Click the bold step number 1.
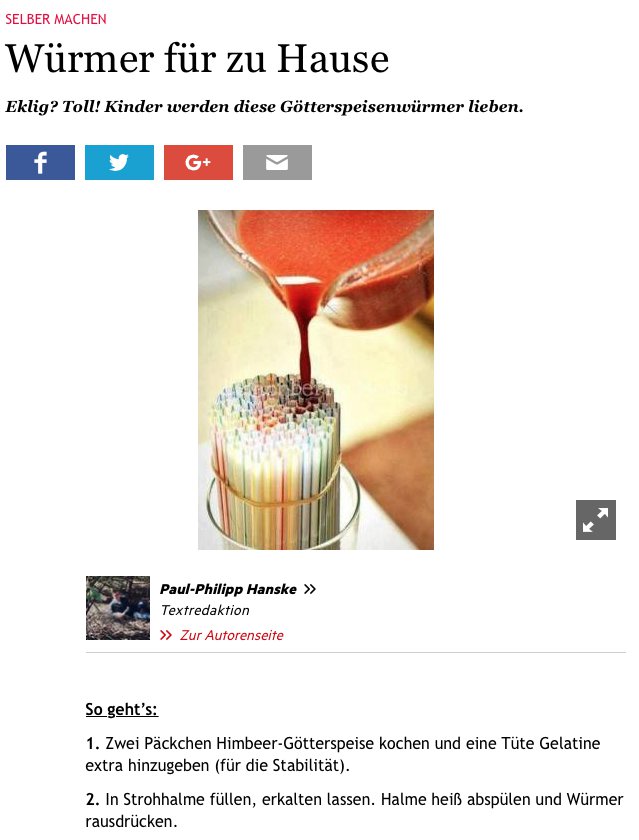This screenshot has height=840, width=639. click(92, 744)
